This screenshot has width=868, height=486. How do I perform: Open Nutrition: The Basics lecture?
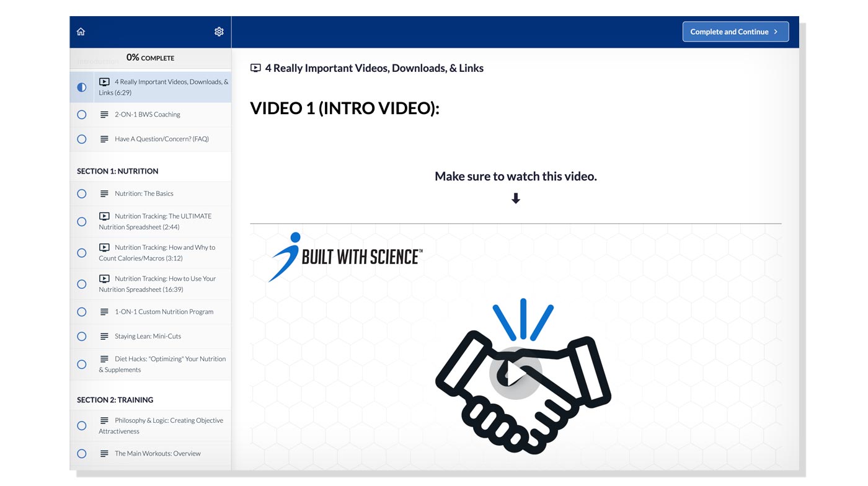[151, 194]
